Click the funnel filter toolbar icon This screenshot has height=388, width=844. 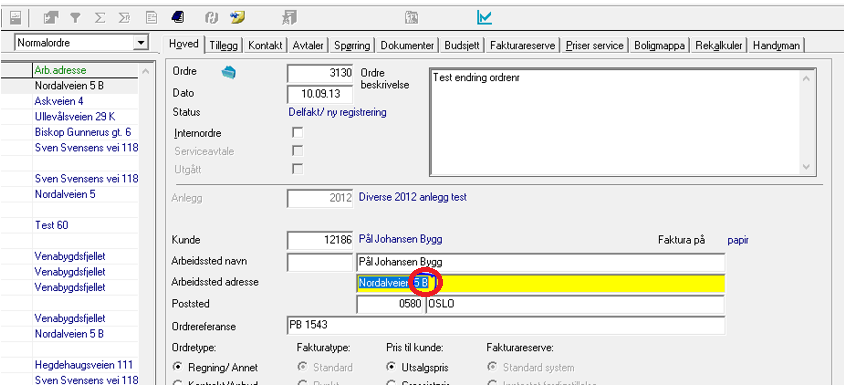coord(75,18)
